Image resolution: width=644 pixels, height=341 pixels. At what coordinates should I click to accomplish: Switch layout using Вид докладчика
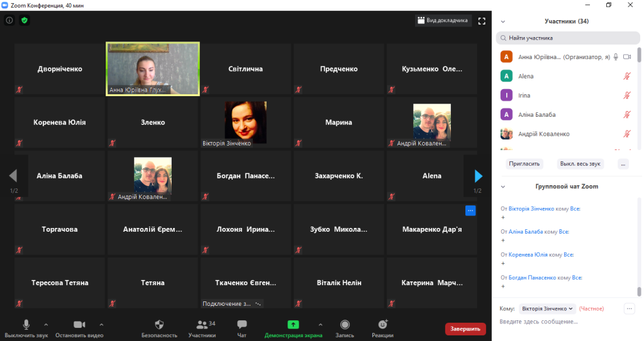pyautogui.click(x=443, y=21)
